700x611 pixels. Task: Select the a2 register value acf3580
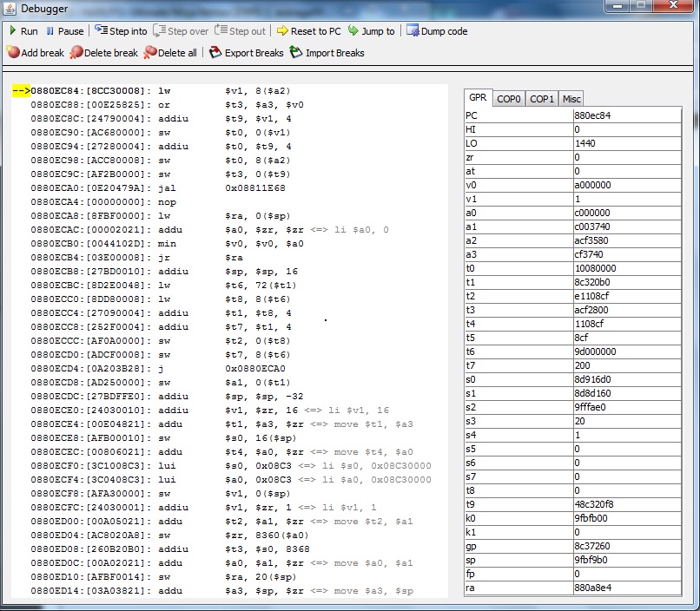click(627, 240)
